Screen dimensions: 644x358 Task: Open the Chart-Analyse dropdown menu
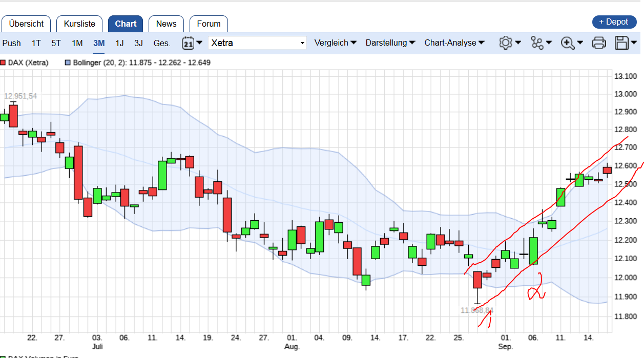click(454, 43)
